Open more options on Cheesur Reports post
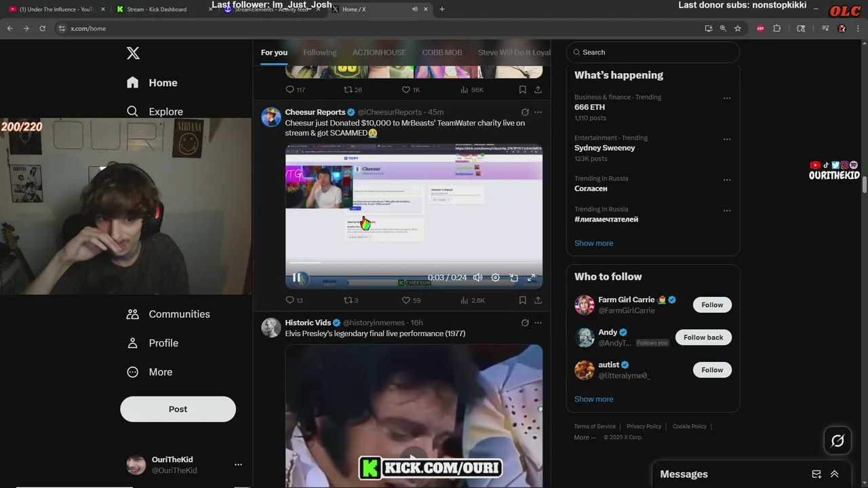The height and width of the screenshot is (488, 868). [x=538, y=113]
